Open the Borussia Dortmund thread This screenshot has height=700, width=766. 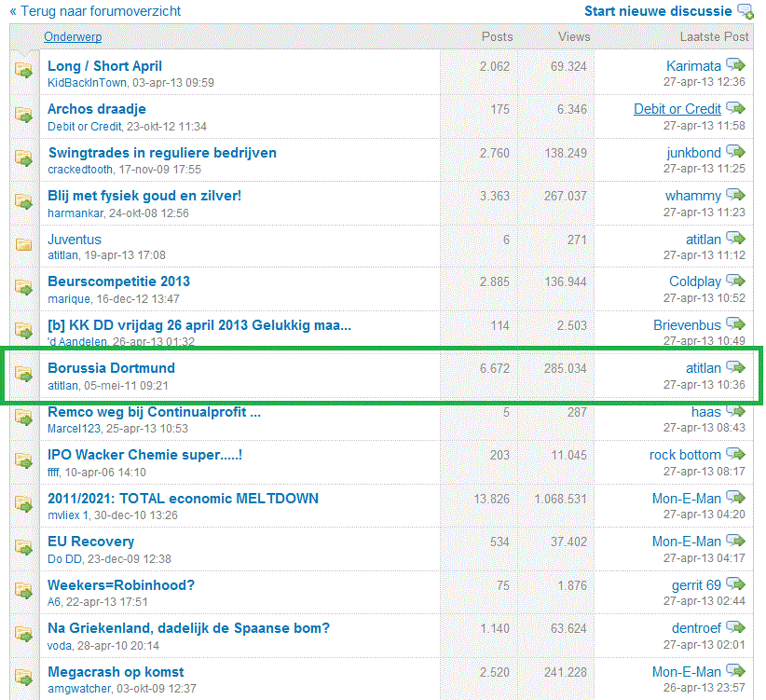[111, 368]
